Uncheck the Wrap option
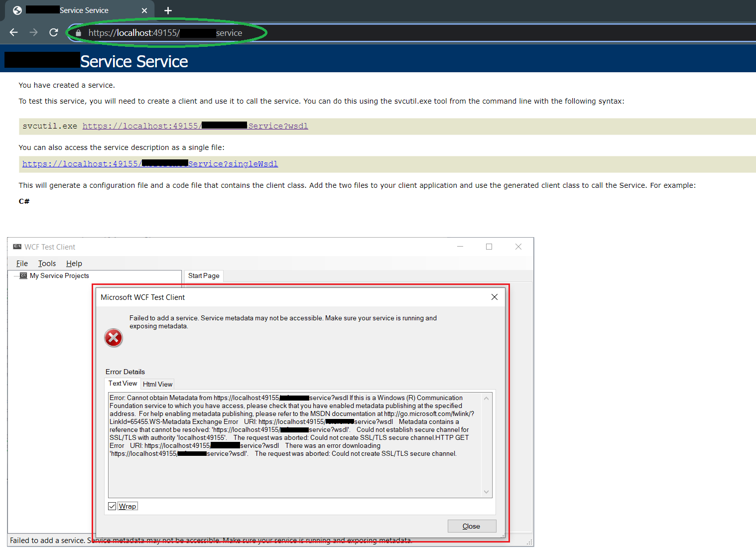Image resolution: width=756 pixels, height=549 pixels. [x=112, y=506]
